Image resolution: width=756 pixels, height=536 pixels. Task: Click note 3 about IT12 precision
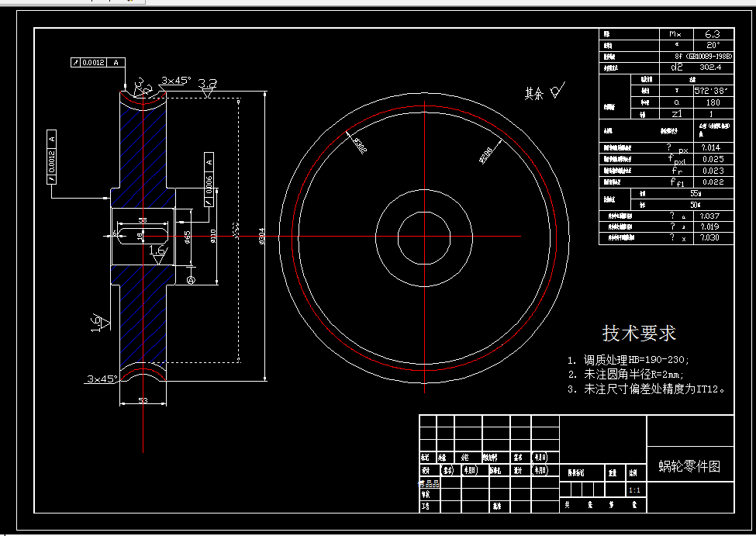pyautogui.click(x=654, y=389)
